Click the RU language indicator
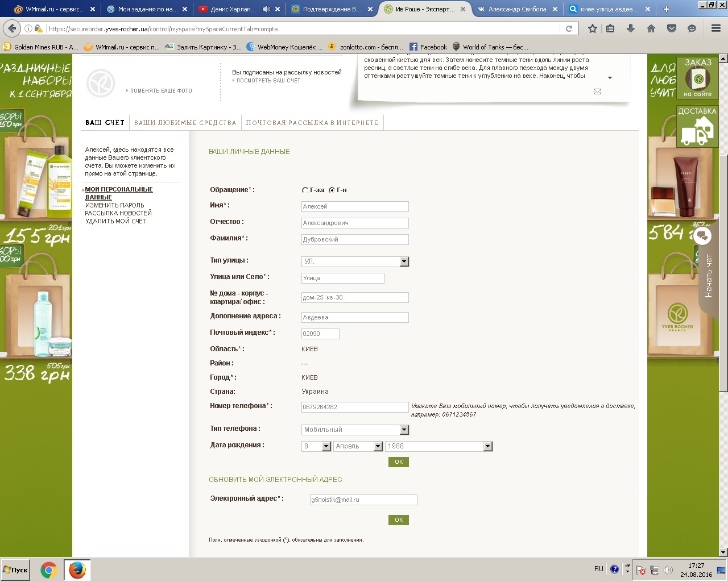728x582 pixels. [x=598, y=569]
